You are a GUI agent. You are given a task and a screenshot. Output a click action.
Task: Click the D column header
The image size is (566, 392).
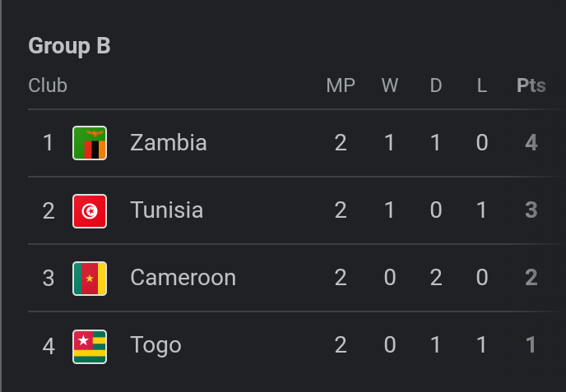pos(436,85)
